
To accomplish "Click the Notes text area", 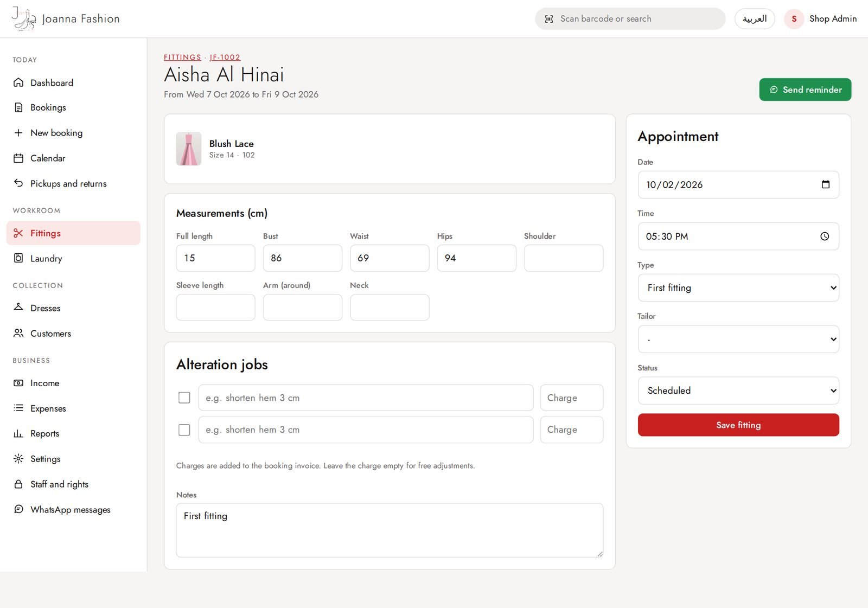I will [x=390, y=530].
